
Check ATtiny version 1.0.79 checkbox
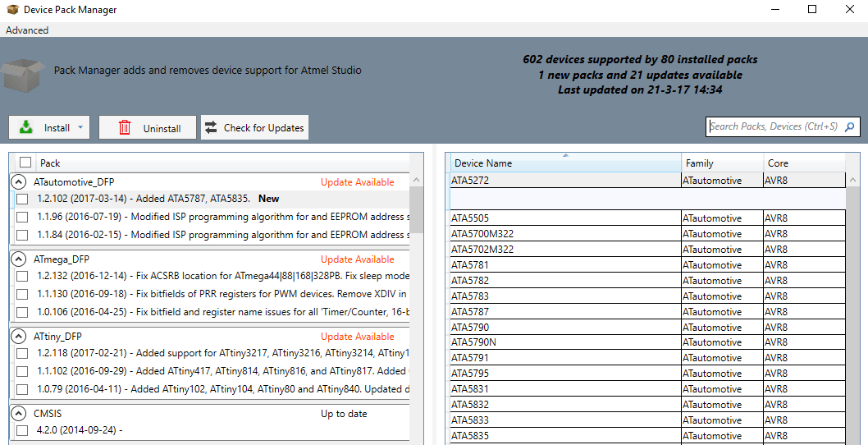(22, 389)
